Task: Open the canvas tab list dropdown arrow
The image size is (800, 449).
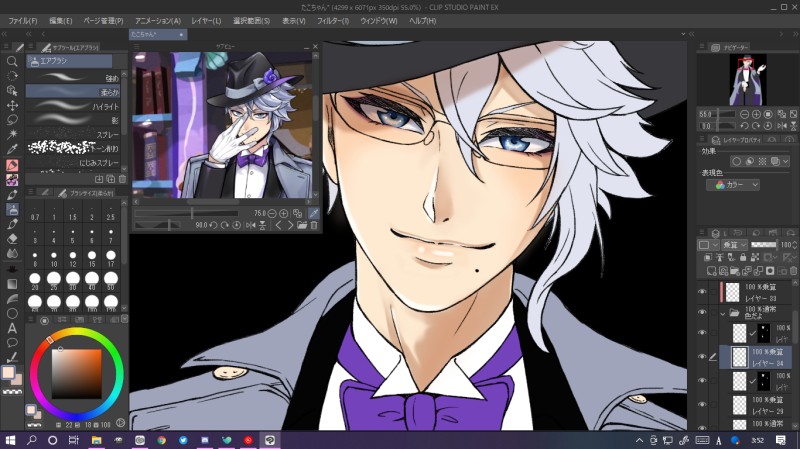Action: pyautogui.click(x=683, y=34)
